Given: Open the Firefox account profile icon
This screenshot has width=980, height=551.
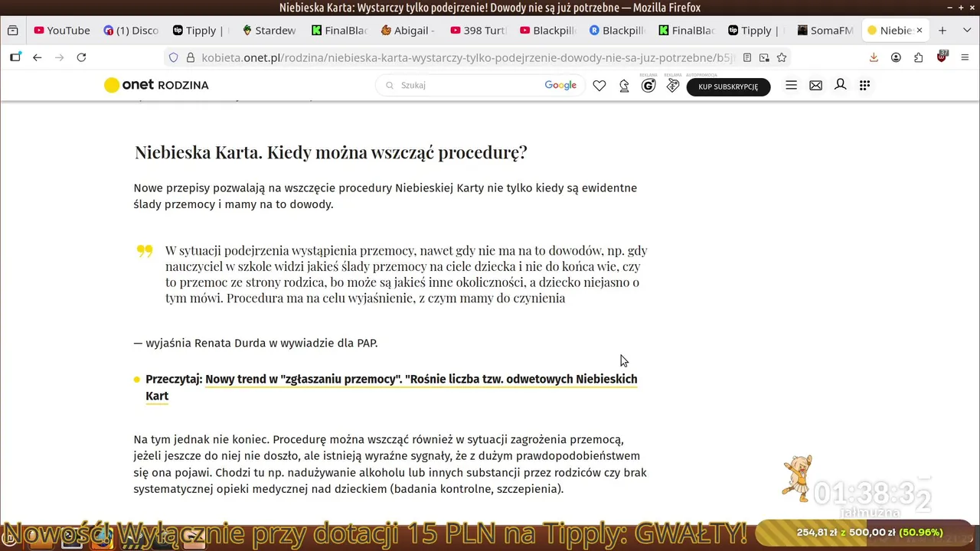Looking at the screenshot, I should (896, 57).
